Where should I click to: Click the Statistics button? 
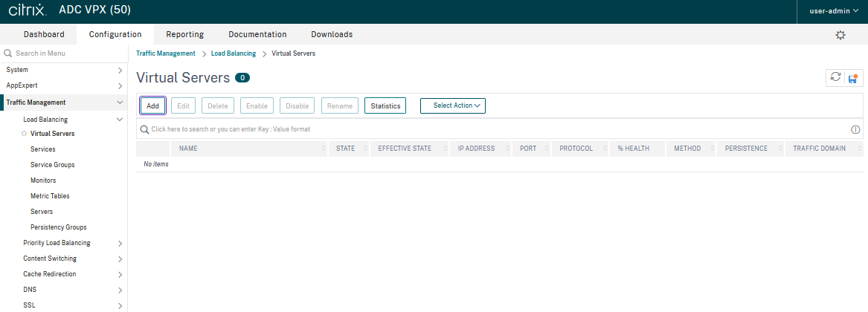tap(385, 105)
